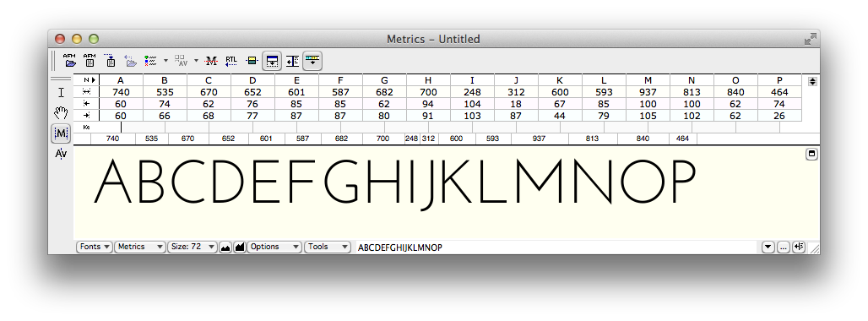Click right sidebearing 44 under K

560,115
